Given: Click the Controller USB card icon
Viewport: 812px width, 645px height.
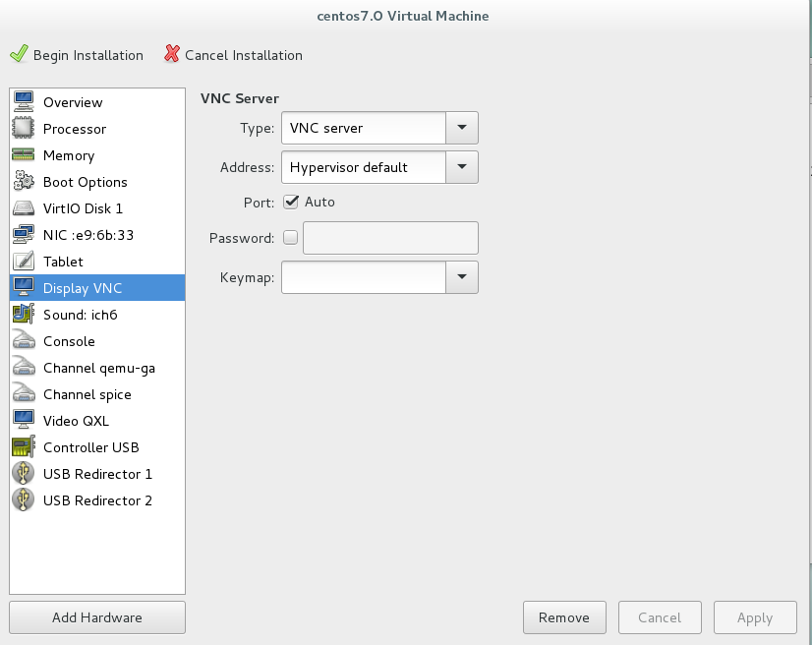Looking at the screenshot, I should pos(24,447).
